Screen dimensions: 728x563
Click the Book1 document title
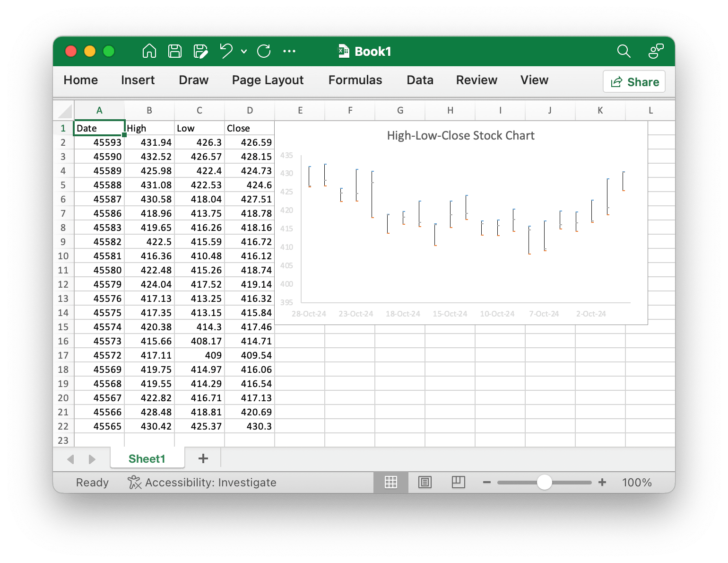click(373, 52)
